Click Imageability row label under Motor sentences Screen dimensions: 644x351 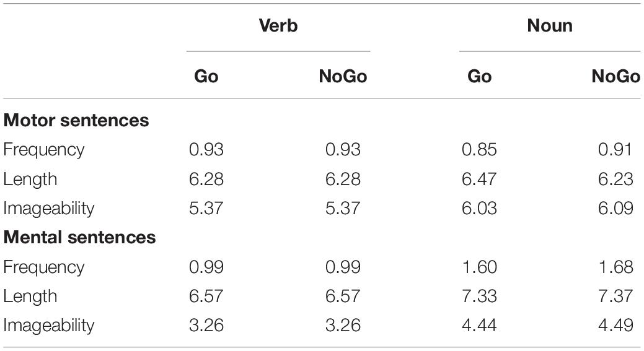tap(48, 208)
